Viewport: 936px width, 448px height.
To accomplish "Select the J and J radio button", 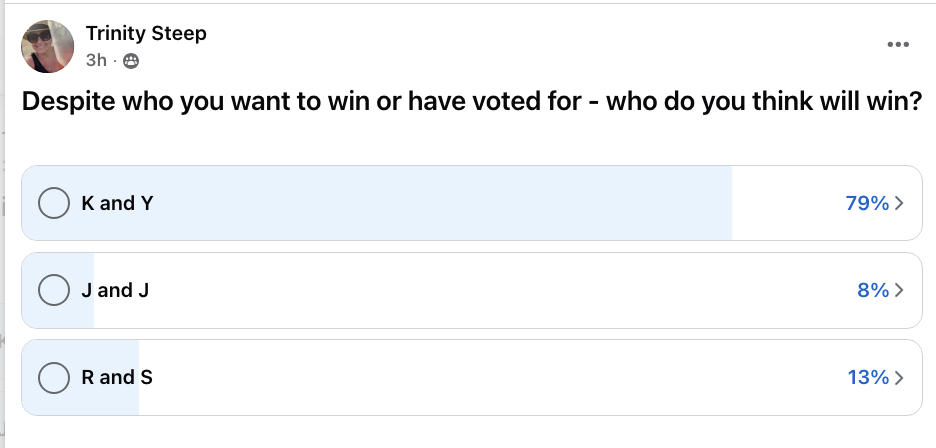I will click(52, 290).
